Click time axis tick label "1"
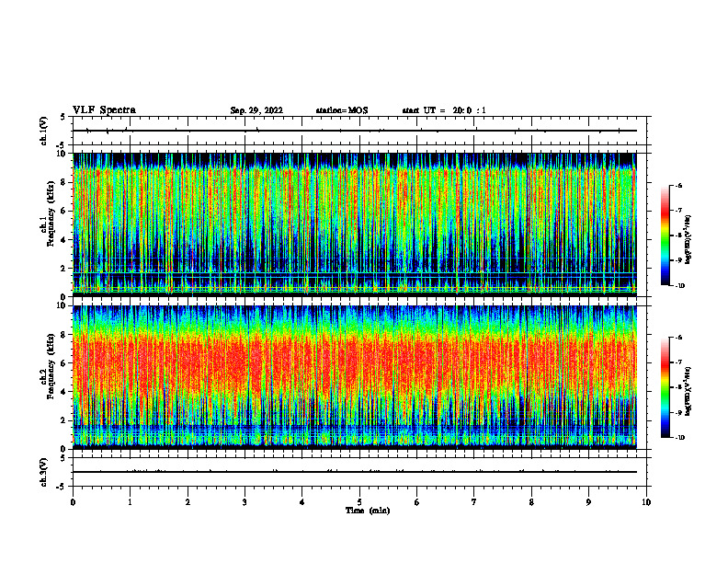 point(130,502)
